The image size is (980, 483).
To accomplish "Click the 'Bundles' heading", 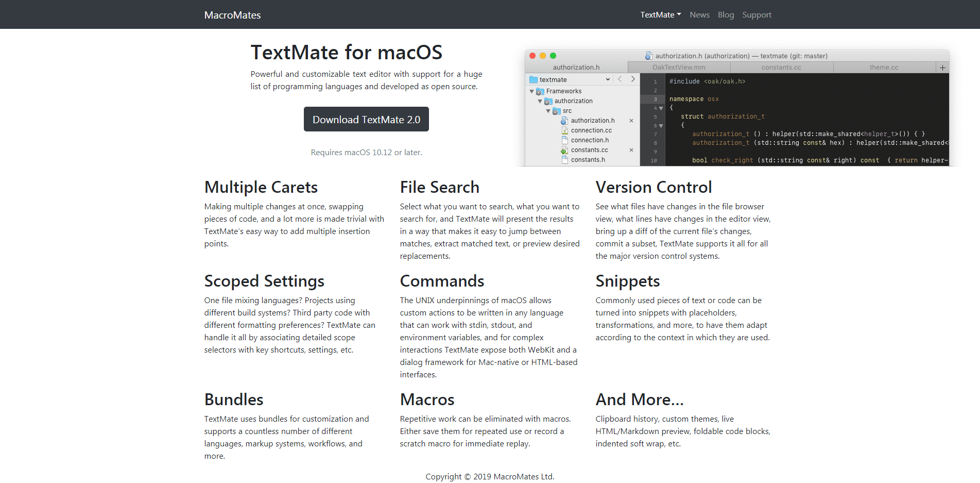I will pos(234,399).
